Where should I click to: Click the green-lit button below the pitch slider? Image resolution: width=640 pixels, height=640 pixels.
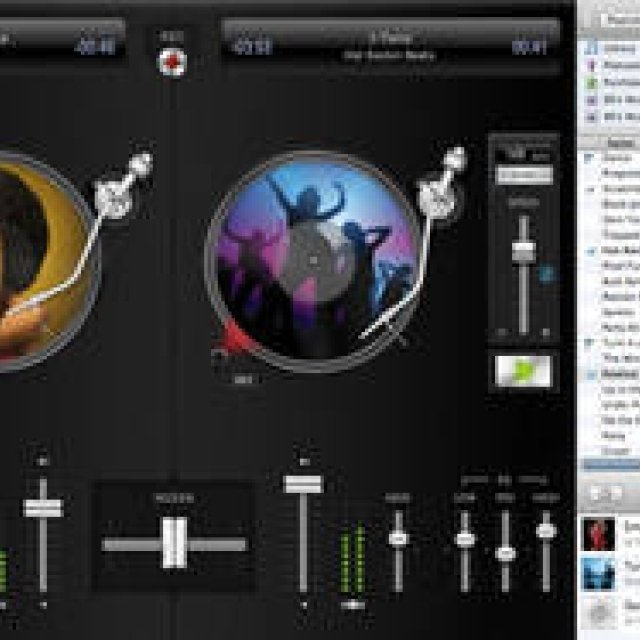pyautogui.click(x=523, y=371)
